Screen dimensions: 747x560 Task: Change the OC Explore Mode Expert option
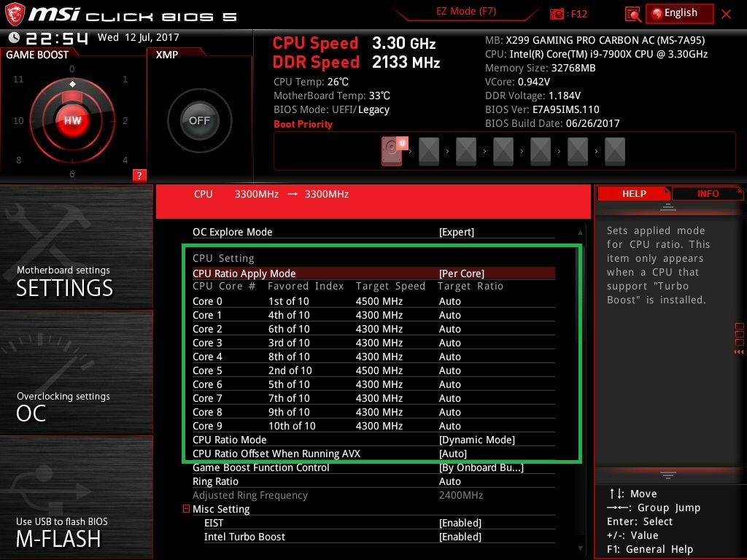456,232
